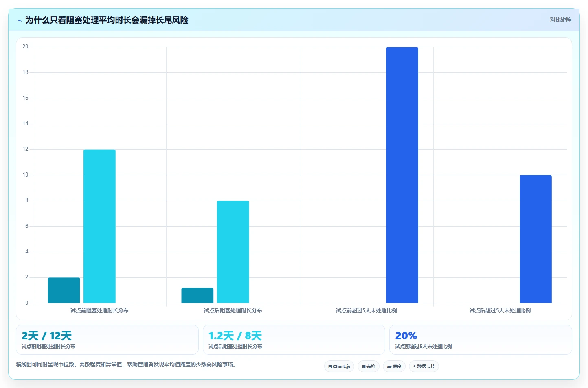The width and height of the screenshot is (588, 388).
Task: Select the Chart.js tag chip
Action: tap(339, 366)
